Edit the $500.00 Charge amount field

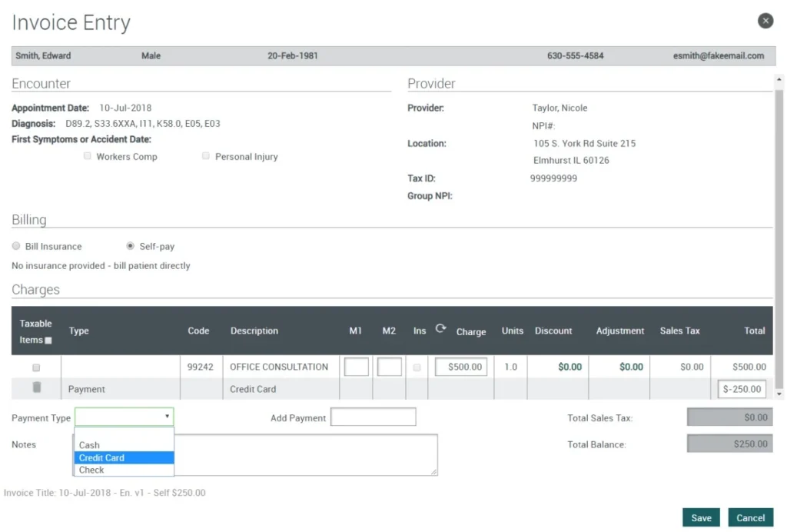(461, 367)
